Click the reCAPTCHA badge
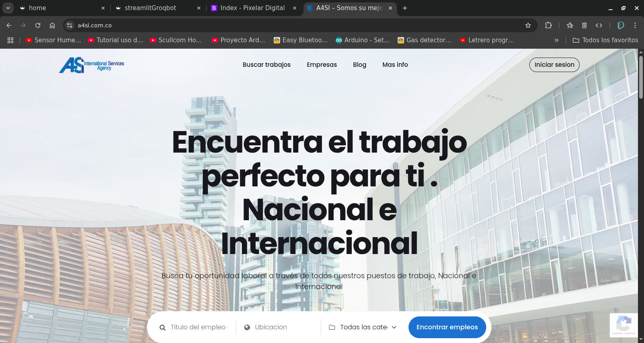Screen dimensions: 644x343 pyautogui.click(x=623, y=324)
